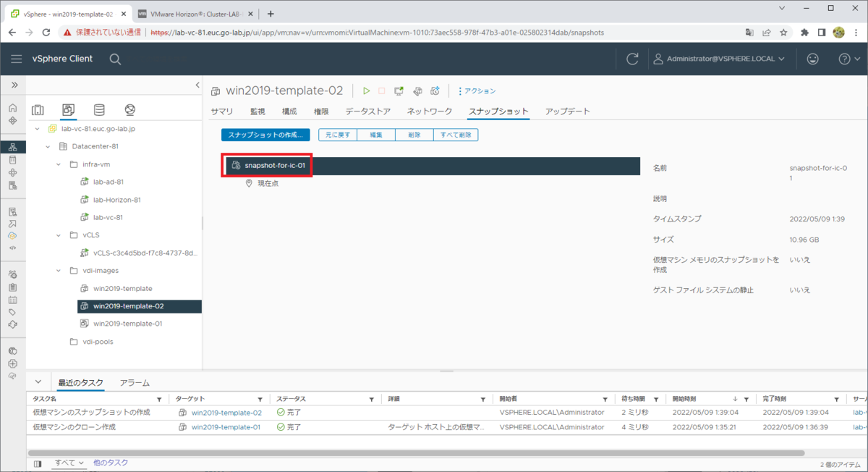Expand the left navigation sidebar
868x472 pixels.
tap(13, 85)
